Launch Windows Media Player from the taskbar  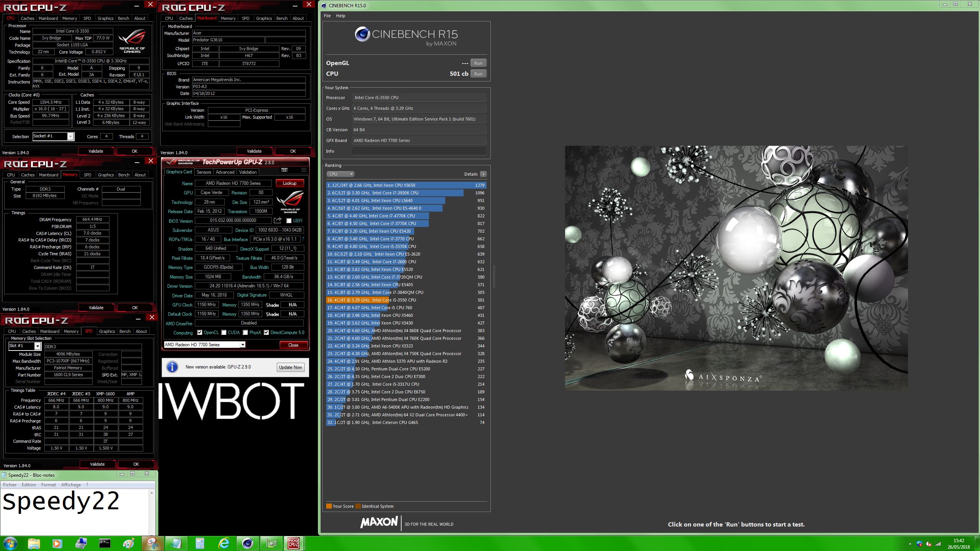pos(57,543)
